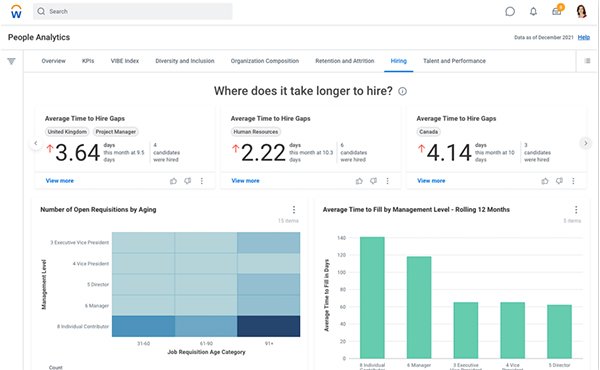Image resolution: width=600 pixels, height=370 pixels.
Task: Thumbs down the Canada card
Action: click(559, 181)
